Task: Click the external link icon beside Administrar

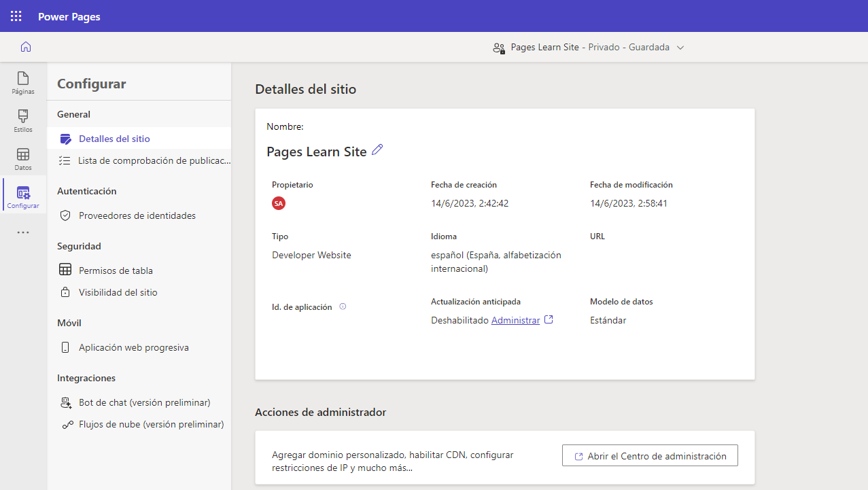Action: coord(549,319)
